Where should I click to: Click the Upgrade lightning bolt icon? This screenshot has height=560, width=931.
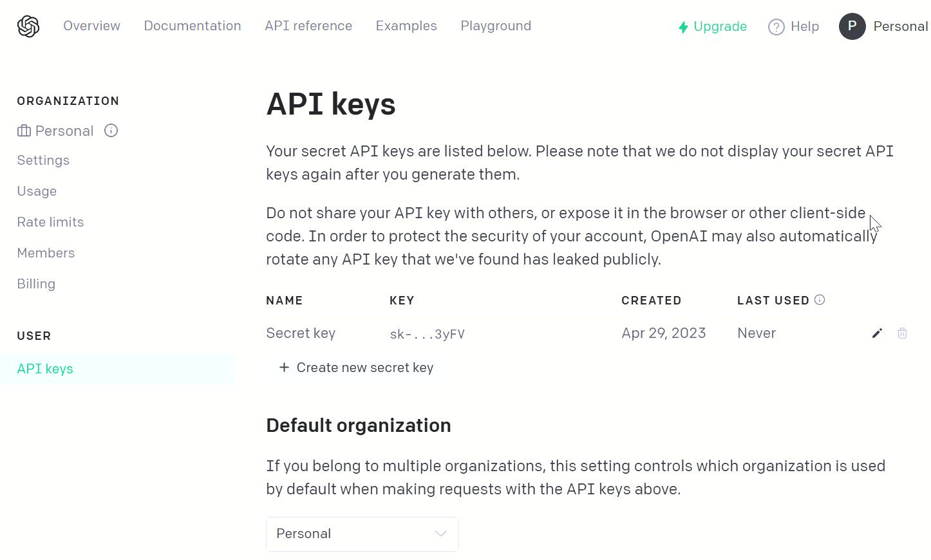tap(683, 27)
